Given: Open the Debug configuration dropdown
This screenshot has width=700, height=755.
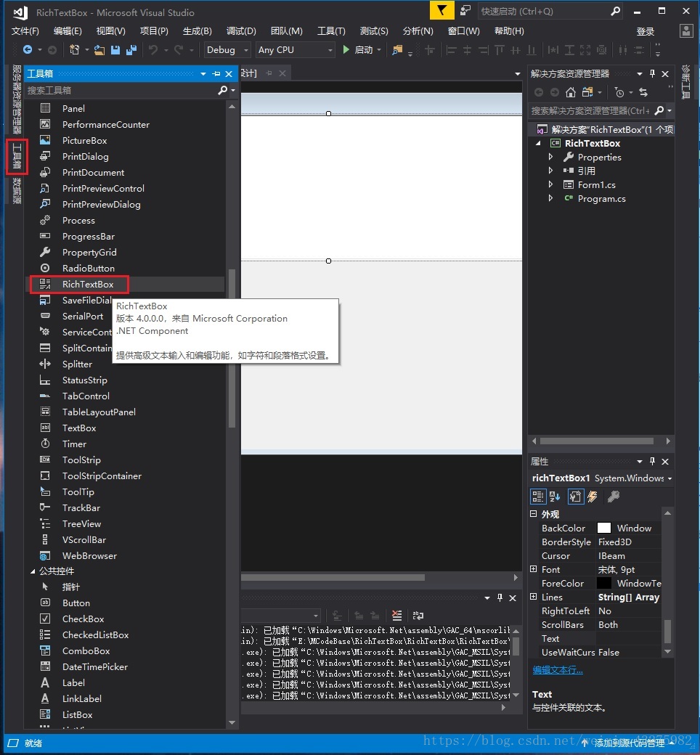Looking at the screenshot, I should pos(227,49).
